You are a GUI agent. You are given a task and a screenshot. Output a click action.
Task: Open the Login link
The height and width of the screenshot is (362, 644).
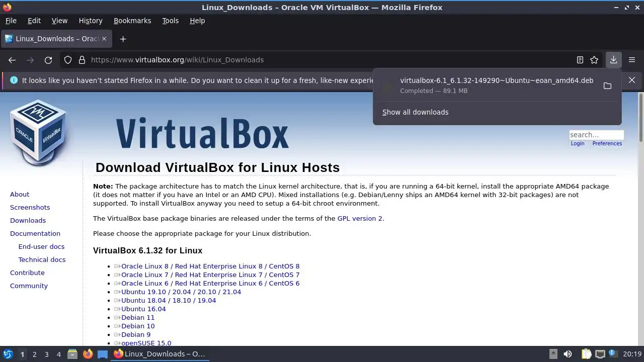(578, 143)
